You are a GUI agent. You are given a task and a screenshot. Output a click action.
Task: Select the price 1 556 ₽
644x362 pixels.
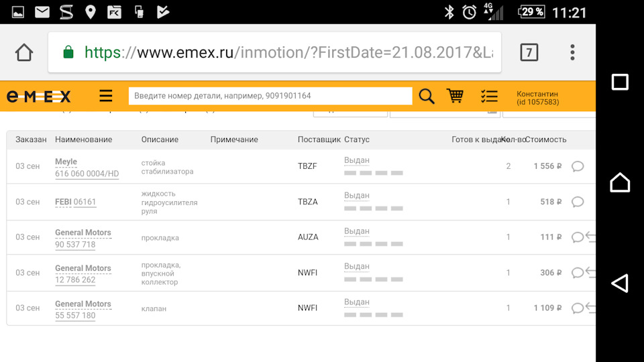point(547,166)
